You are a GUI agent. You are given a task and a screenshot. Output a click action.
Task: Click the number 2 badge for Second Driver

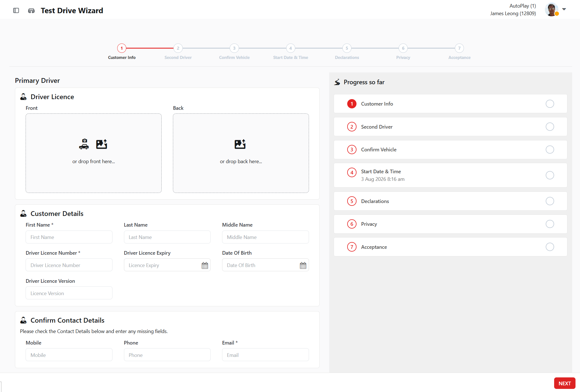352,127
